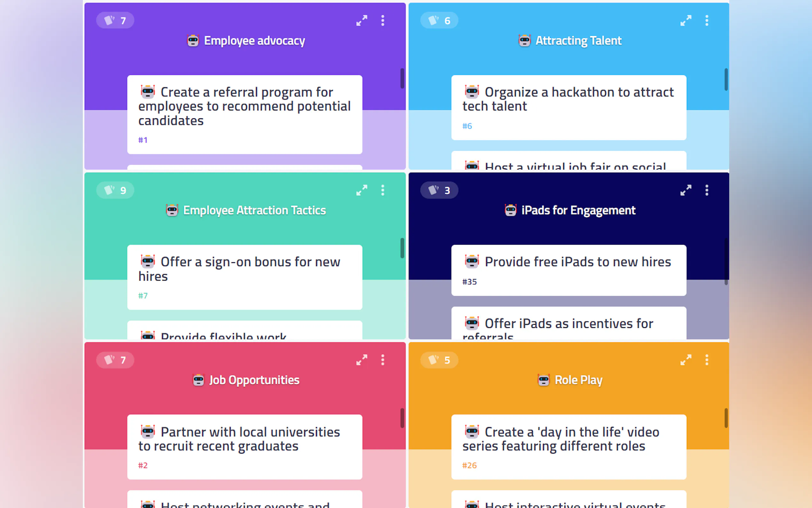This screenshot has height=508, width=812.
Task: Expand the Job Opportunities group
Action: pyautogui.click(x=362, y=360)
